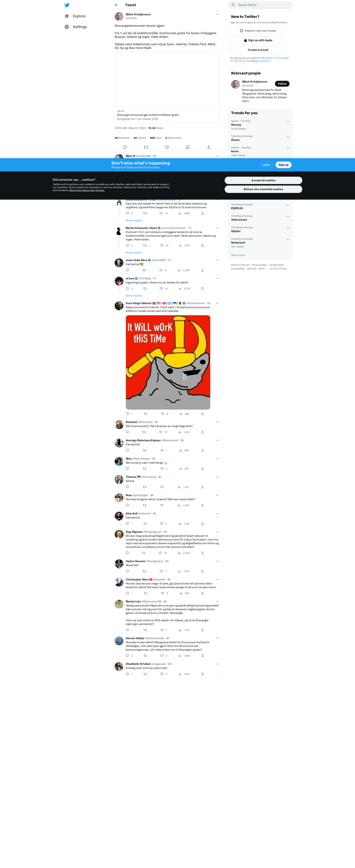Image resolution: width=355 pixels, height=868 pixels.
Task: Click the Search Twitter field
Action: (x=260, y=5)
